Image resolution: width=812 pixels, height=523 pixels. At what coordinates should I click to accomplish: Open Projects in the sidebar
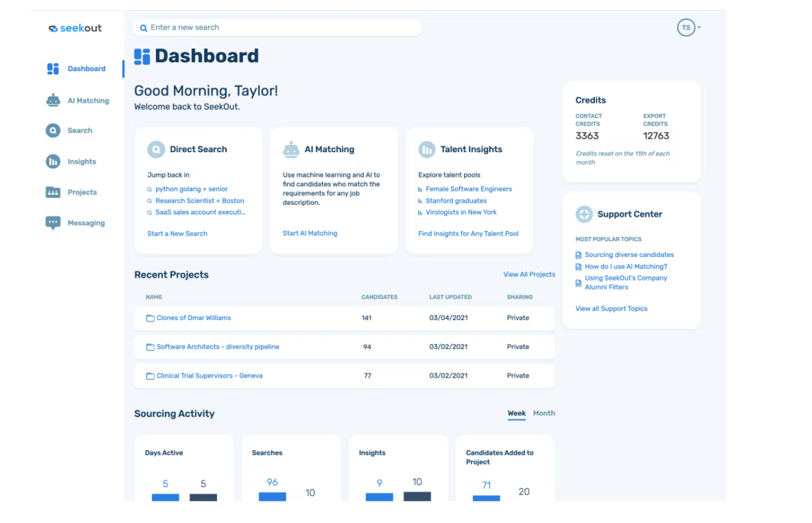[83, 192]
